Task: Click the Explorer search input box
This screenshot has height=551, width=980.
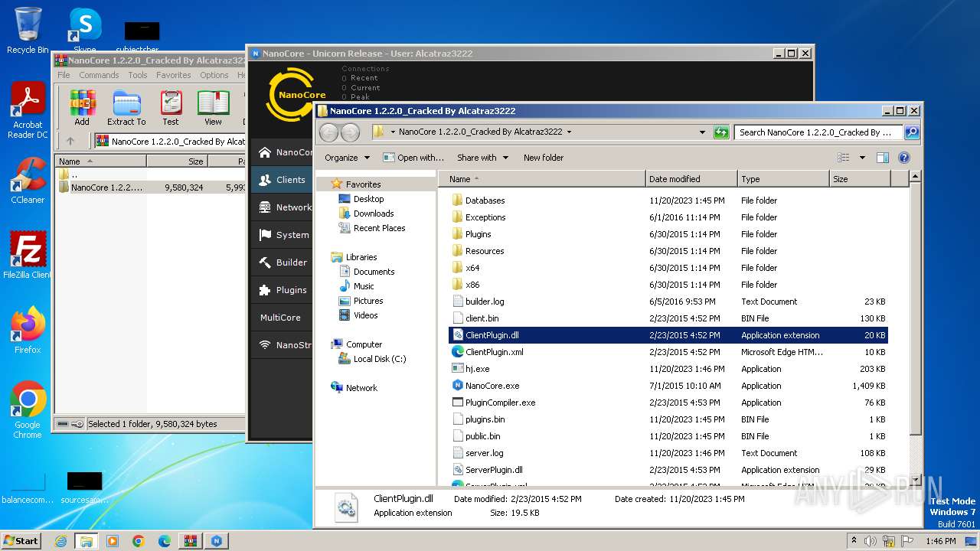Action: 819,132
